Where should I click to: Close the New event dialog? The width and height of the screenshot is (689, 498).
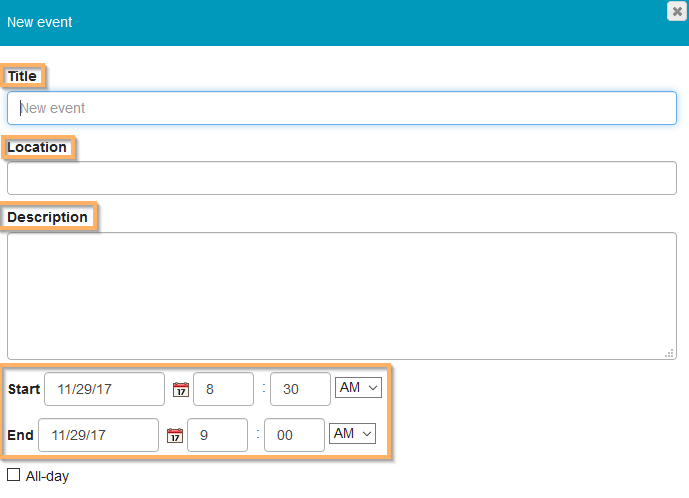click(x=677, y=11)
